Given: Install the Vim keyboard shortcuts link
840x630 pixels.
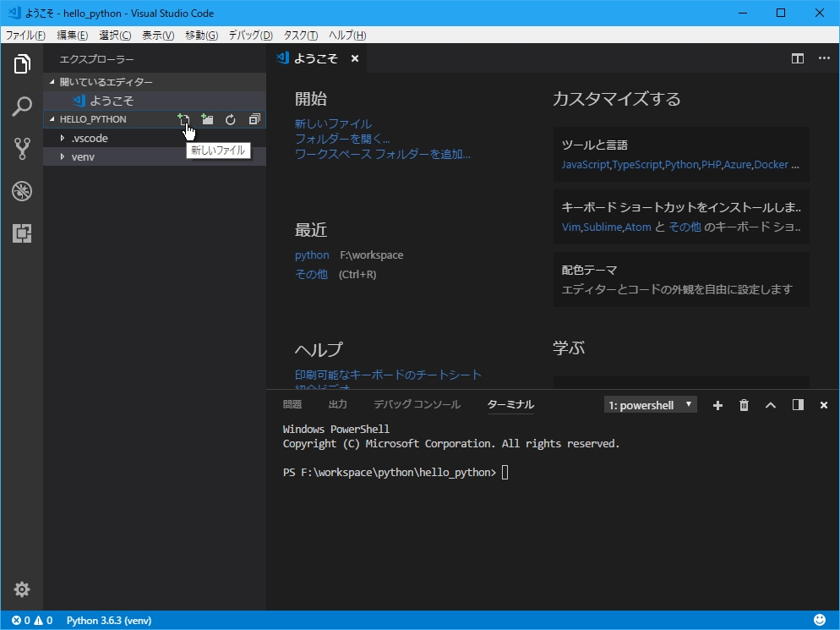Looking at the screenshot, I should [571, 227].
